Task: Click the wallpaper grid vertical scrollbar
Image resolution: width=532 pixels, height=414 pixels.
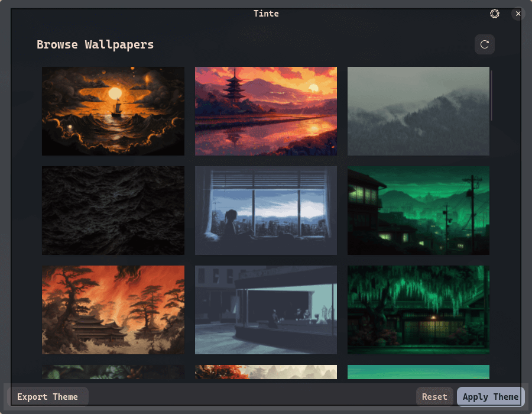Action: pyautogui.click(x=491, y=95)
